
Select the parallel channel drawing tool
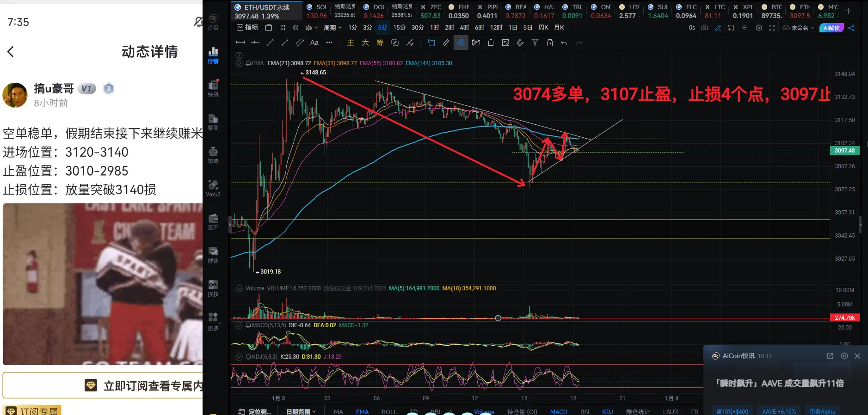300,43
